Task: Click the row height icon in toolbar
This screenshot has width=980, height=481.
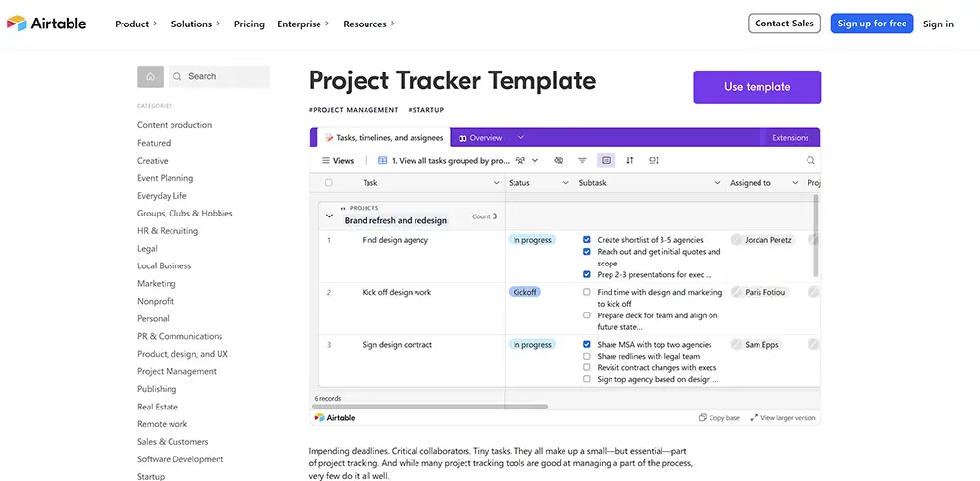Action: click(653, 161)
